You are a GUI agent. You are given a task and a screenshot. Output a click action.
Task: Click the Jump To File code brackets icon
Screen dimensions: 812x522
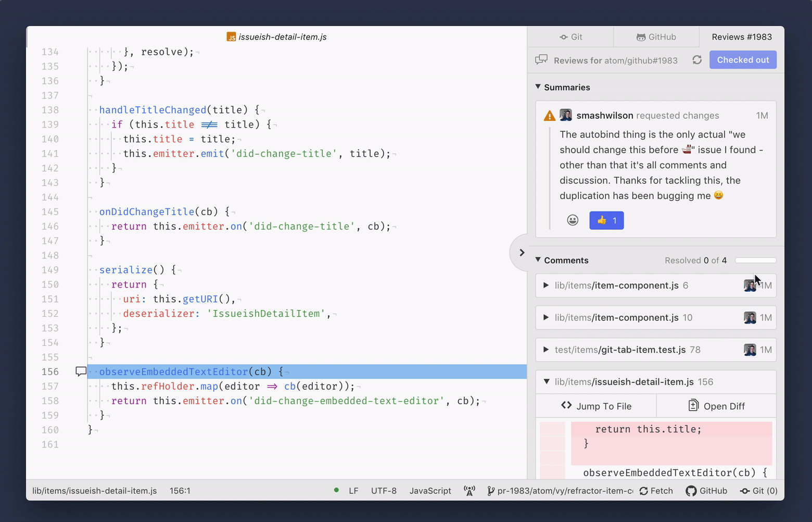(x=566, y=405)
